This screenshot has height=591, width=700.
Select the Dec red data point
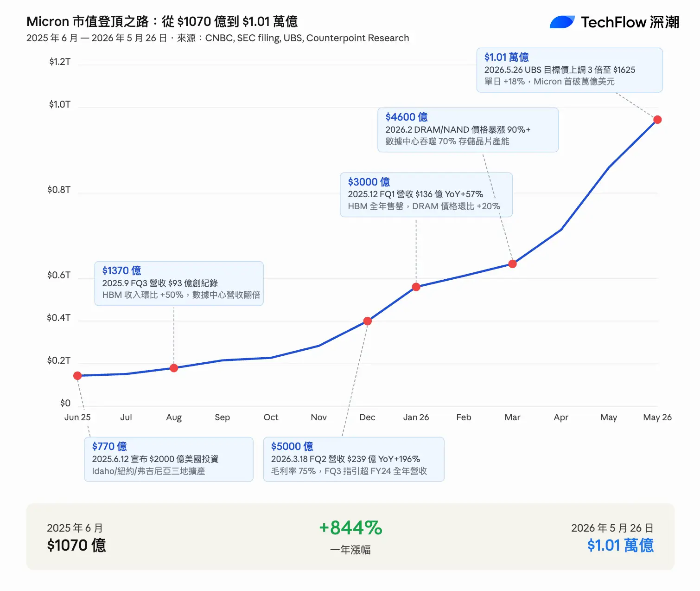(368, 321)
